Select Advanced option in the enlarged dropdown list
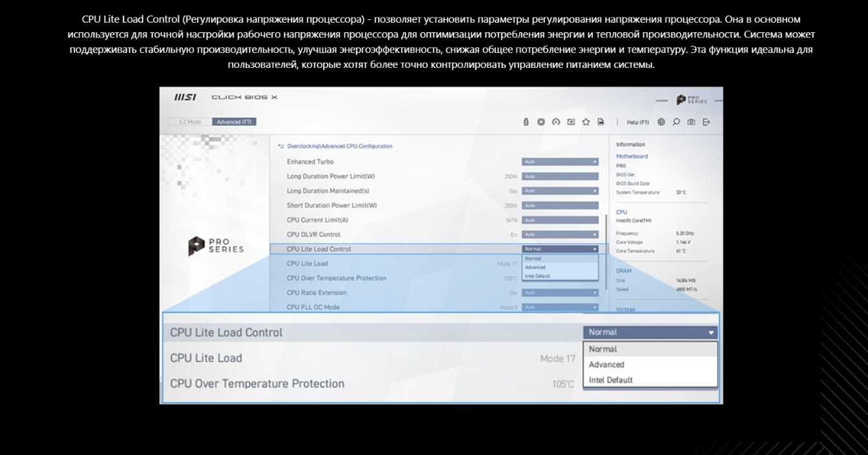Viewport: 868px width, 455px height. (x=606, y=365)
